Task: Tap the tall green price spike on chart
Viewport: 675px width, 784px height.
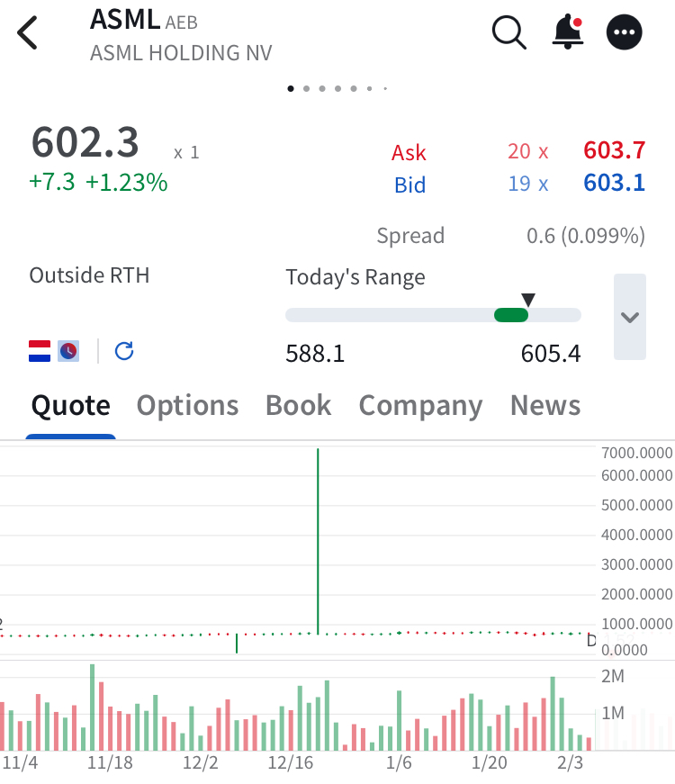Action: click(x=318, y=541)
